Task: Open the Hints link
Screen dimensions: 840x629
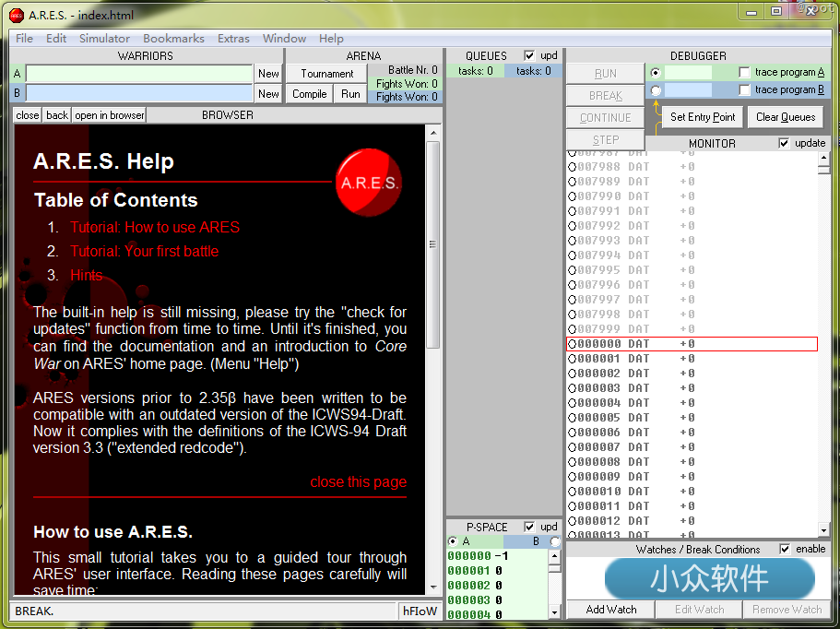Action: coord(87,276)
